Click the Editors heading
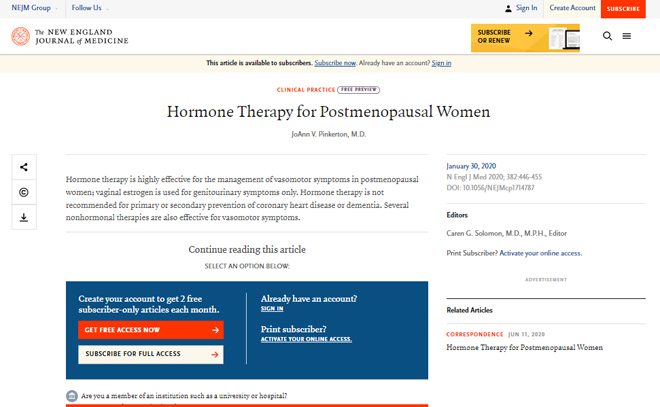 [x=457, y=215]
